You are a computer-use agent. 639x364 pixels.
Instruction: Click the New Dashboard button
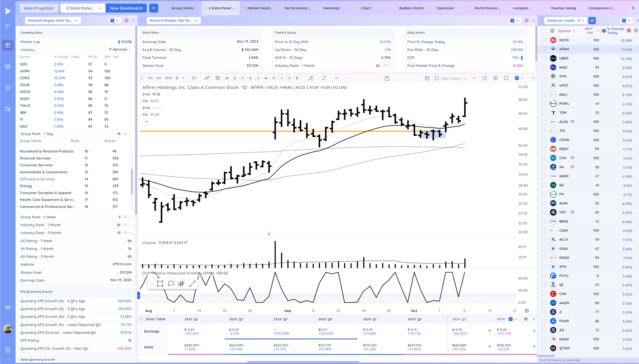[x=126, y=8]
